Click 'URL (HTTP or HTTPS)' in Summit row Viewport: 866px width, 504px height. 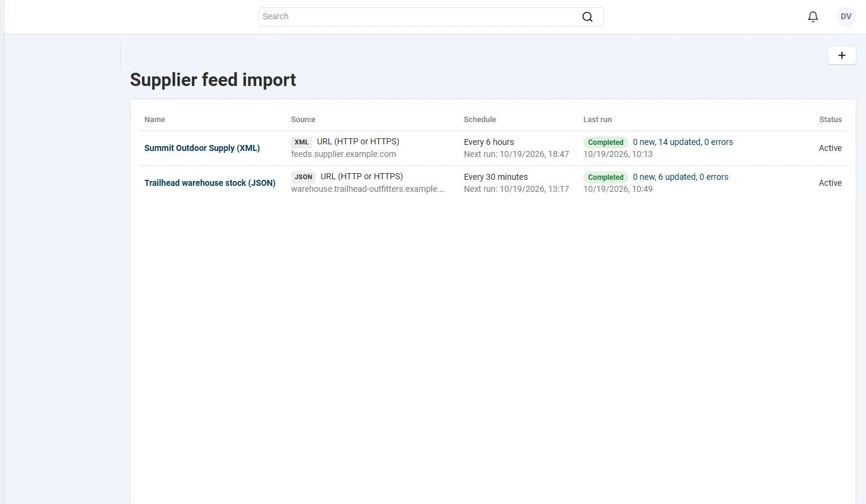coord(358,142)
